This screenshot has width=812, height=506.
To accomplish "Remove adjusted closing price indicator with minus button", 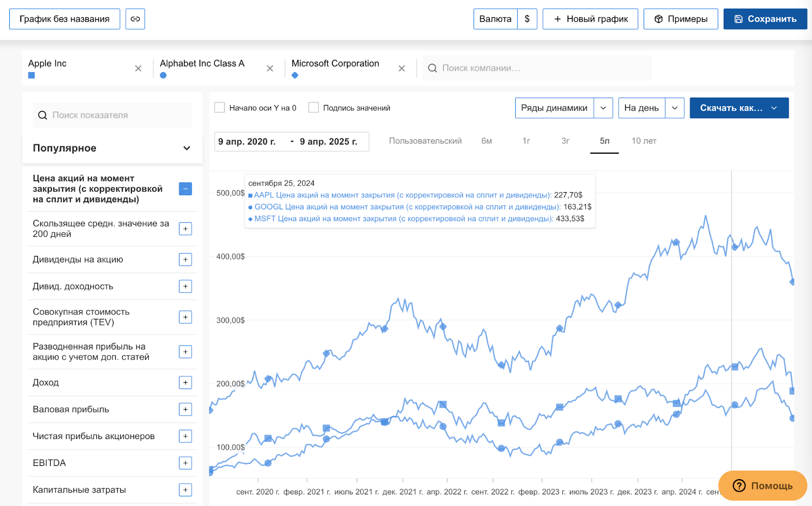I will (x=185, y=189).
